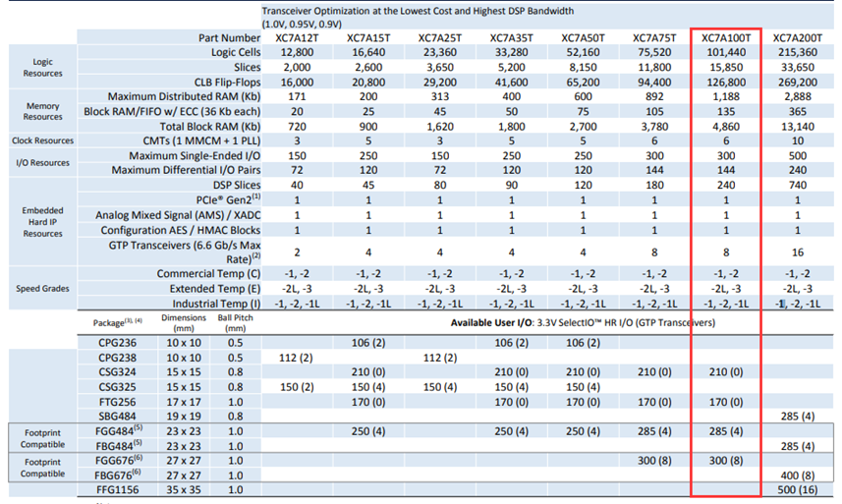This screenshot has height=504, width=842.
Task: Click the 13,140 total block RAM value
Action: tap(798, 127)
